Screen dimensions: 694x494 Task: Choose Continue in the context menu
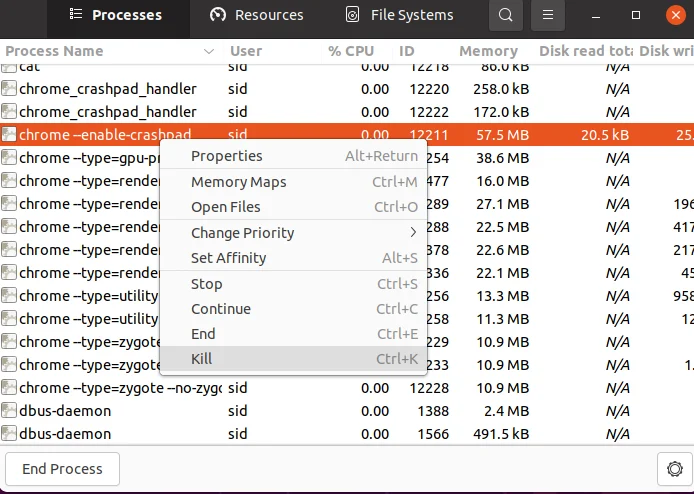tap(293, 309)
